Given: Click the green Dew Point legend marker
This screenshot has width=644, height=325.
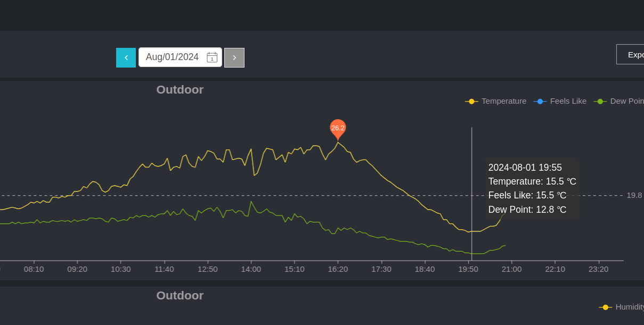Looking at the screenshot, I should point(600,101).
